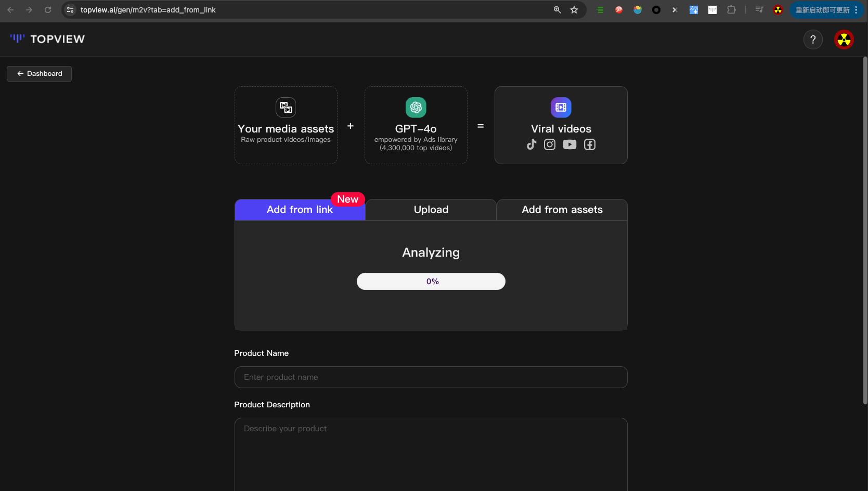
Task: Open the help question mark icon
Action: pos(813,39)
